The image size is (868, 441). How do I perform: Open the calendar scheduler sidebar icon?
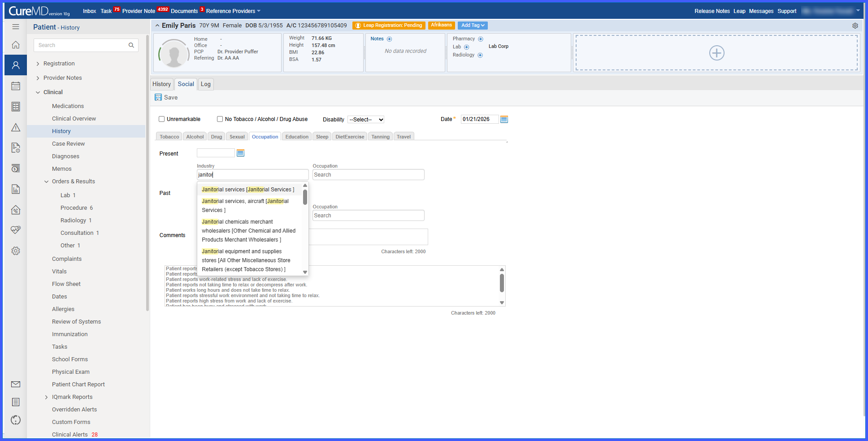[16, 86]
